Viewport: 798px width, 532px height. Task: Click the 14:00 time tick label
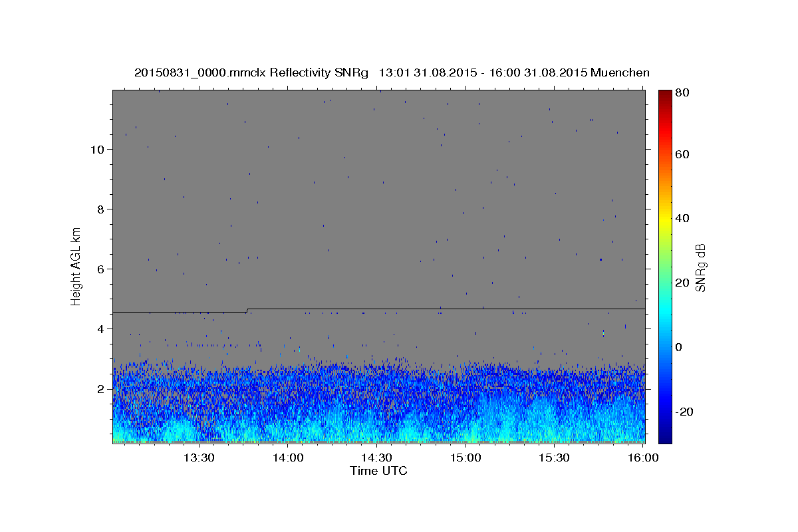[287, 458]
